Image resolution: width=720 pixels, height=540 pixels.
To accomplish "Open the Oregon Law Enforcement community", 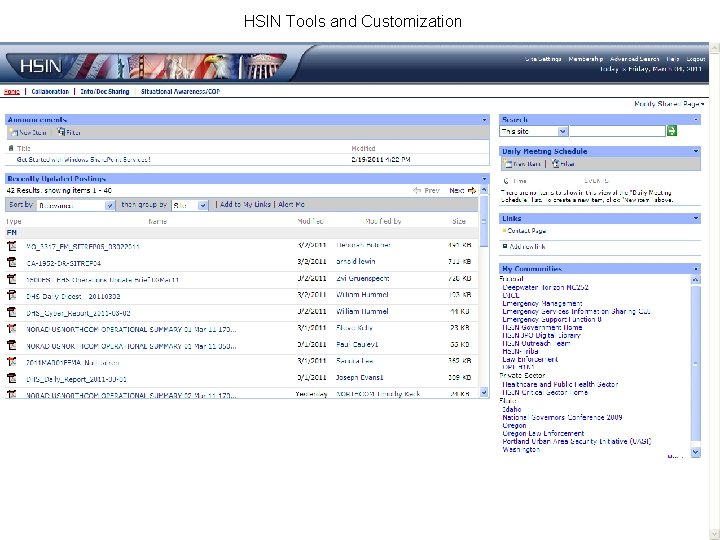I will pos(543,433).
